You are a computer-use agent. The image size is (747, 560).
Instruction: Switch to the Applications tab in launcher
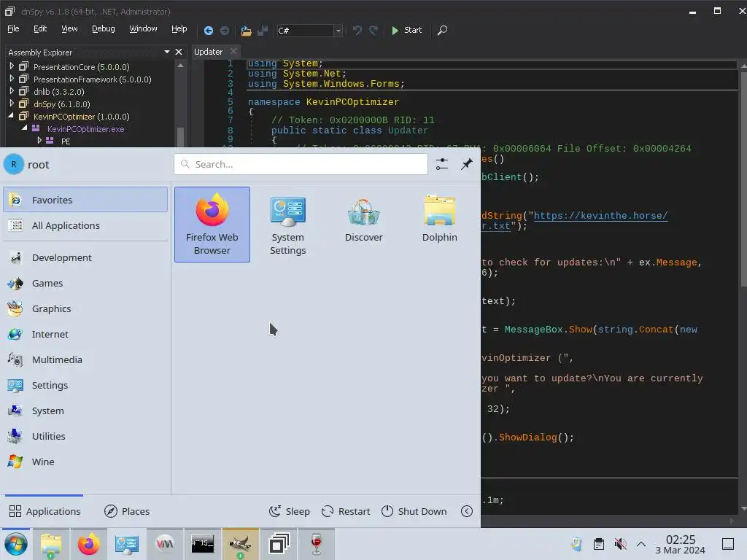(x=44, y=511)
